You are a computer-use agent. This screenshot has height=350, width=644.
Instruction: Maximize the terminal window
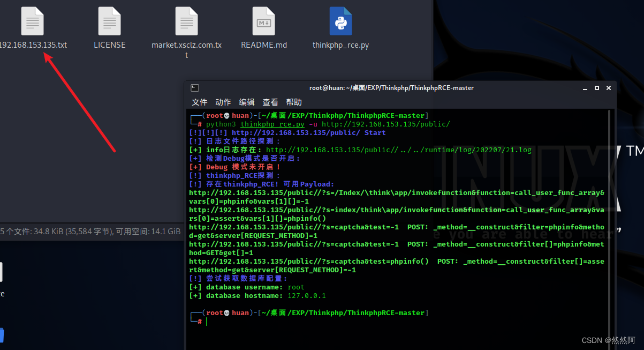click(x=597, y=88)
